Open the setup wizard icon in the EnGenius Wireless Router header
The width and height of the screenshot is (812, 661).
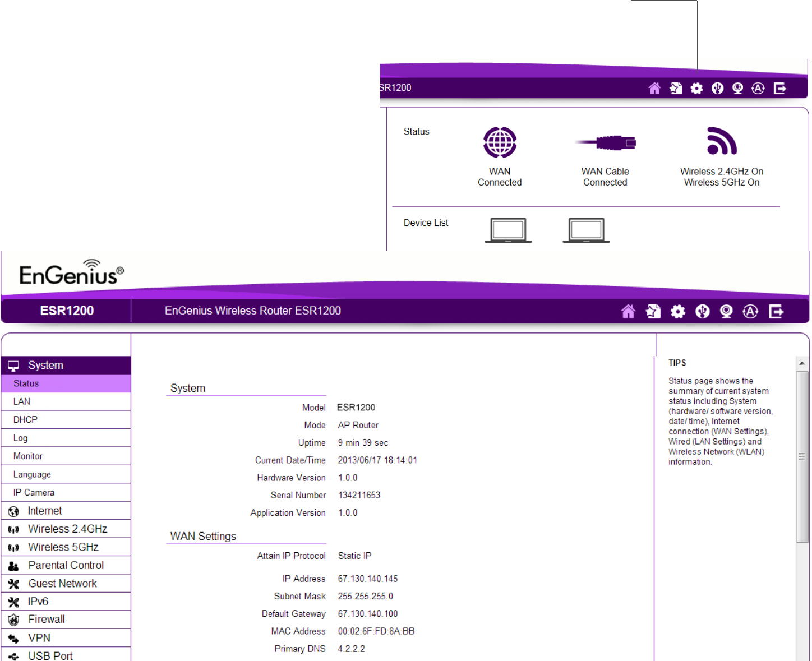point(653,311)
